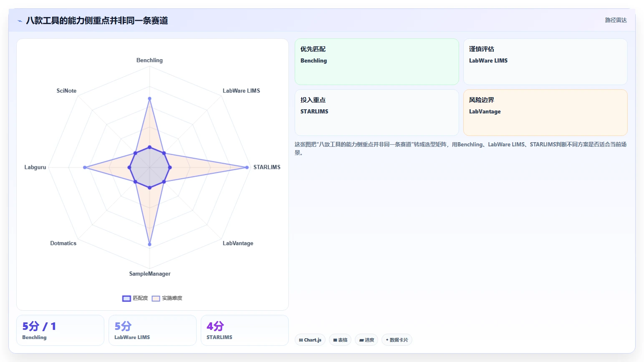Click the STARLIMS radar axis label
Viewport: 644px width, 362px height.
click(x=267, y=167)
